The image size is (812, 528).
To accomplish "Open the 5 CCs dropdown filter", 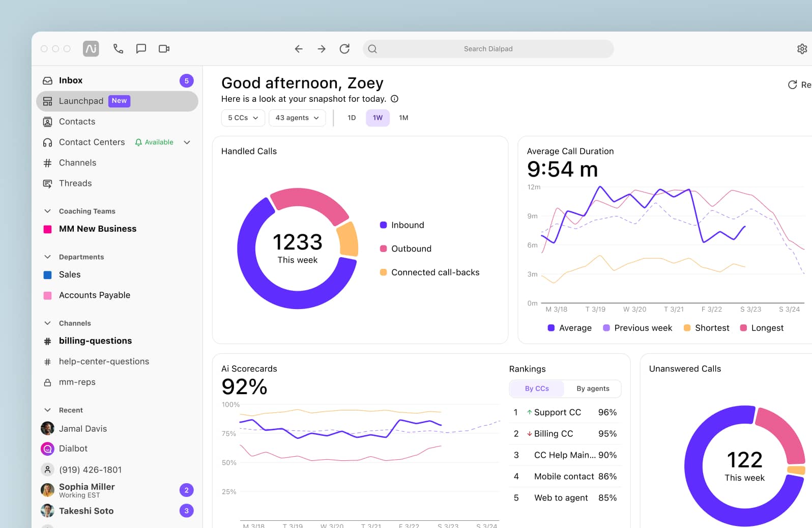I will [243, 118].
